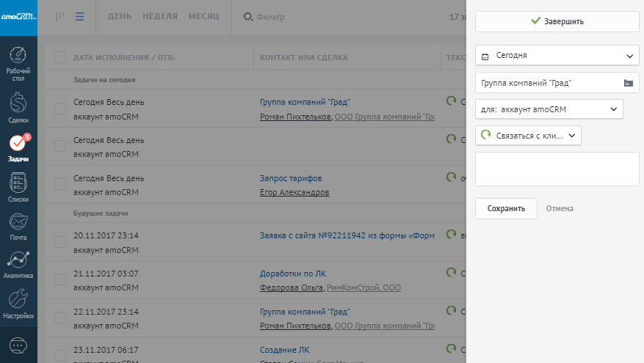Open Егор Александров contact link

click(x=294, y=192)
